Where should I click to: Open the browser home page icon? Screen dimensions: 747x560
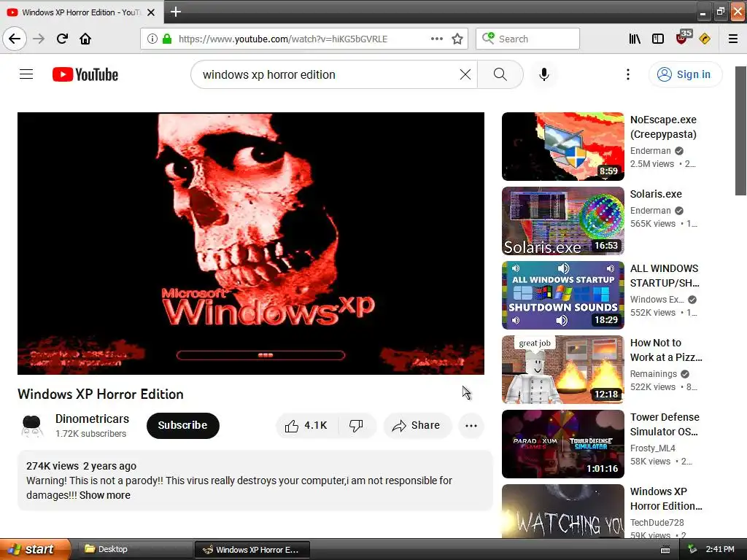tap(85, 39)
